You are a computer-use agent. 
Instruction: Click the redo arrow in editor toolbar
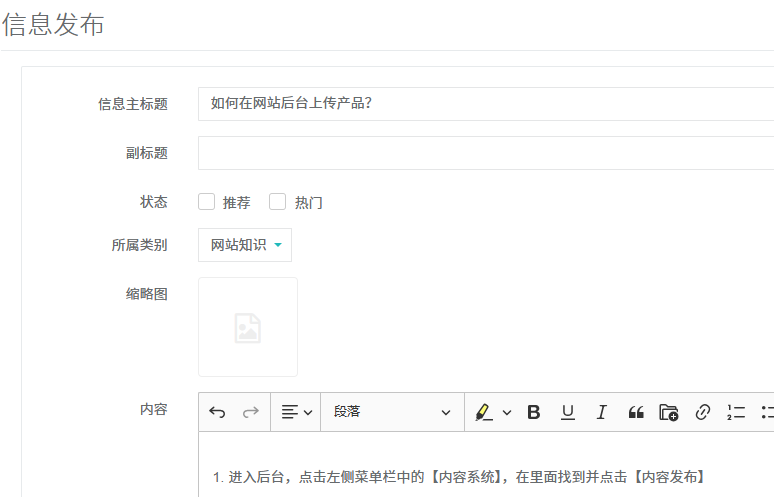point(251,412)
